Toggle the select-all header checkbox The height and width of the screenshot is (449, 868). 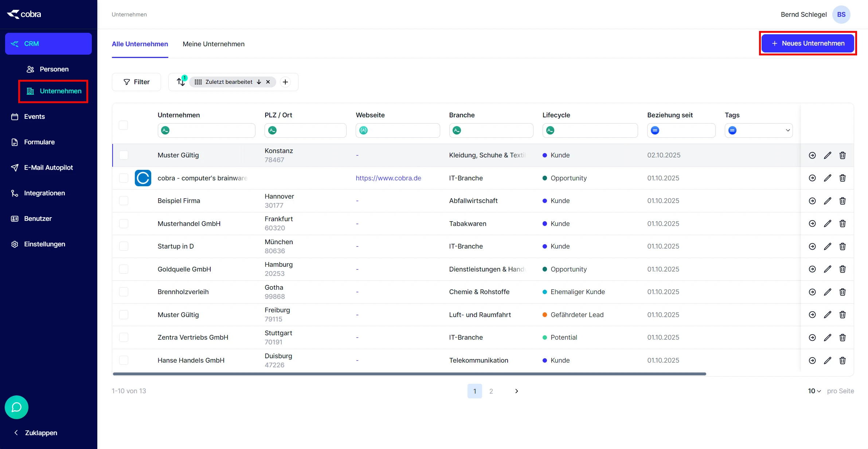124,125
